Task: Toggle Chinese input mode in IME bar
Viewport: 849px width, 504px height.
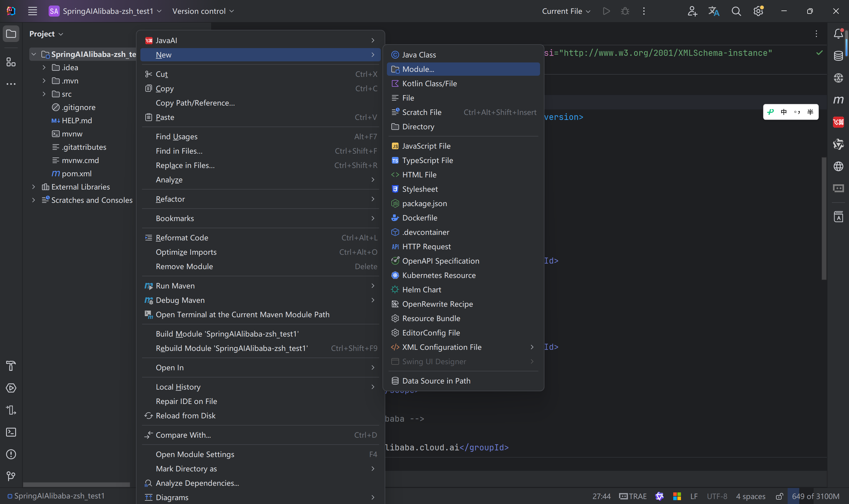Action: (x=784, y=112)
